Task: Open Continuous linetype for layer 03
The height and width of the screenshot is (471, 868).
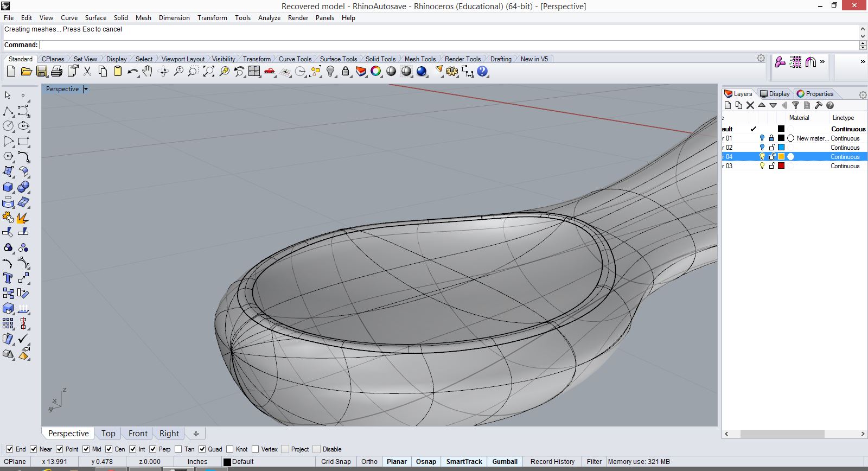Action: pos(845,166)
